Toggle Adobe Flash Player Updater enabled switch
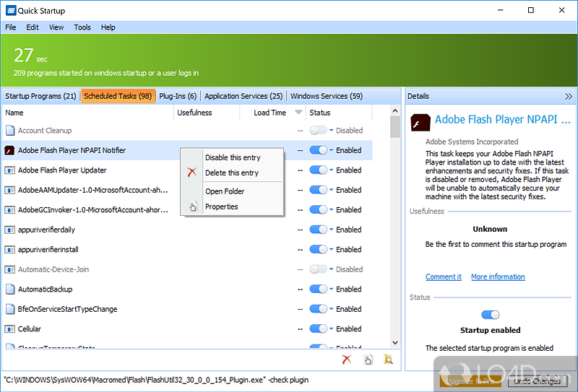The image size is (578, 392). coord(318,170)
